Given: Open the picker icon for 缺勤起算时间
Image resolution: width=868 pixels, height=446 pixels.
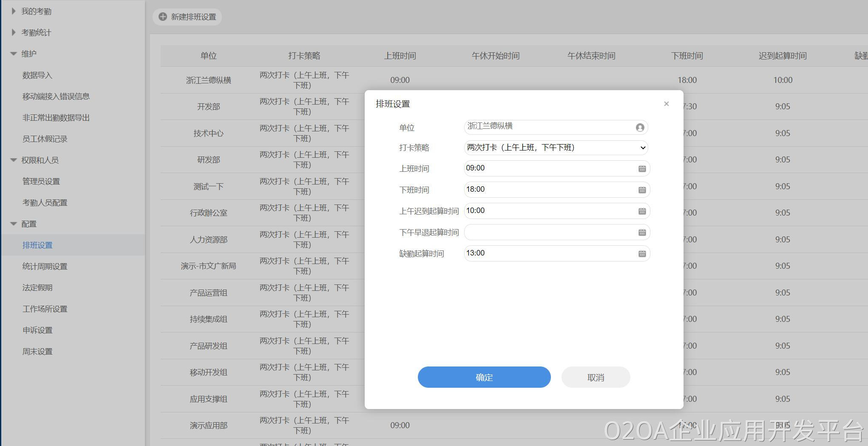Looking at the screenshot, I should [x=642, y=254].
